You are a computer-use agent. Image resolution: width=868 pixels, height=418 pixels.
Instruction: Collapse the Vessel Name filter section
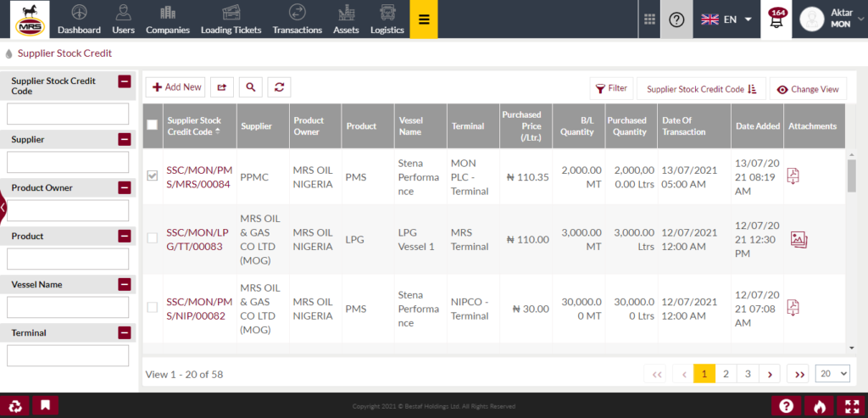[x=125, y=285]
